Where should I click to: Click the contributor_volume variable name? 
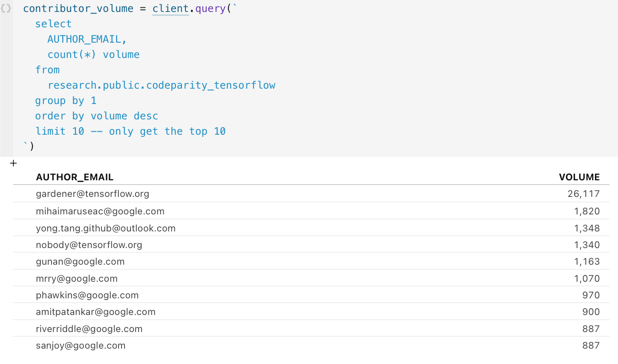(x=78, y=9)
